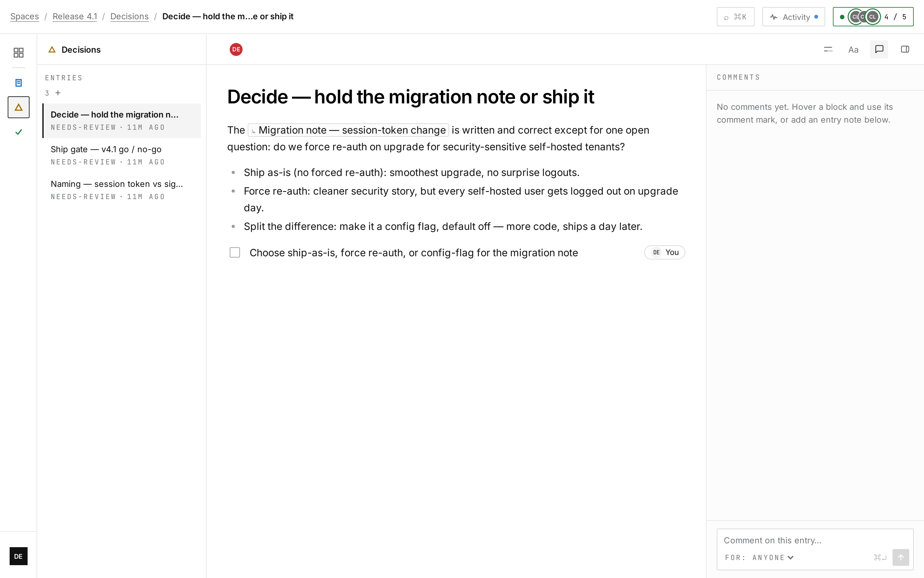
Task: Click the bullet Split the difference config flag
Action: click(x=443, y=226)
